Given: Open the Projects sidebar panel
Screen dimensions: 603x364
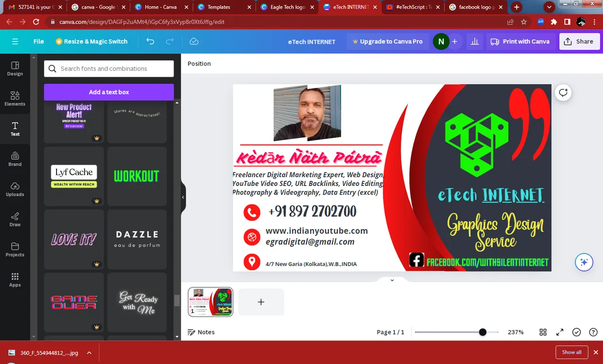Looking at the screenshot, I should (x=15, y=250).
